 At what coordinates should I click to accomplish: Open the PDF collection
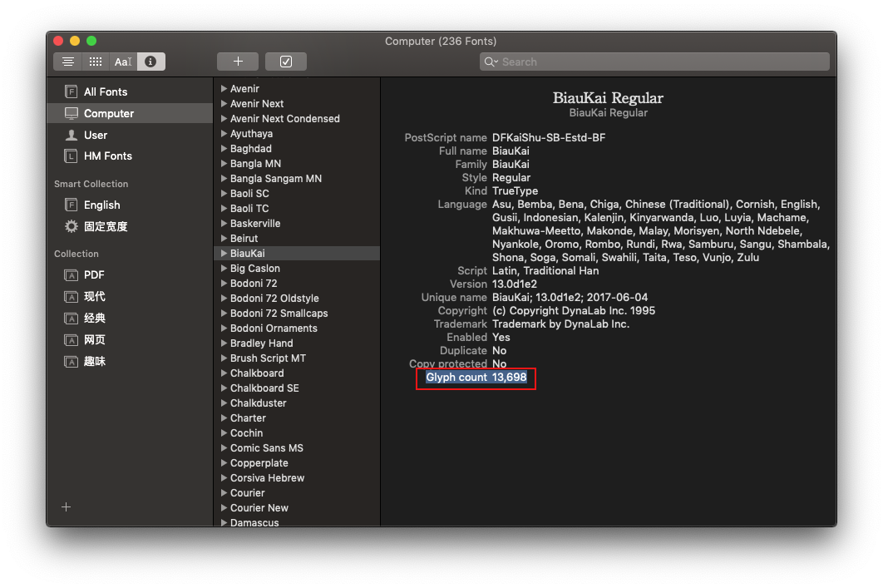point(130,274)
